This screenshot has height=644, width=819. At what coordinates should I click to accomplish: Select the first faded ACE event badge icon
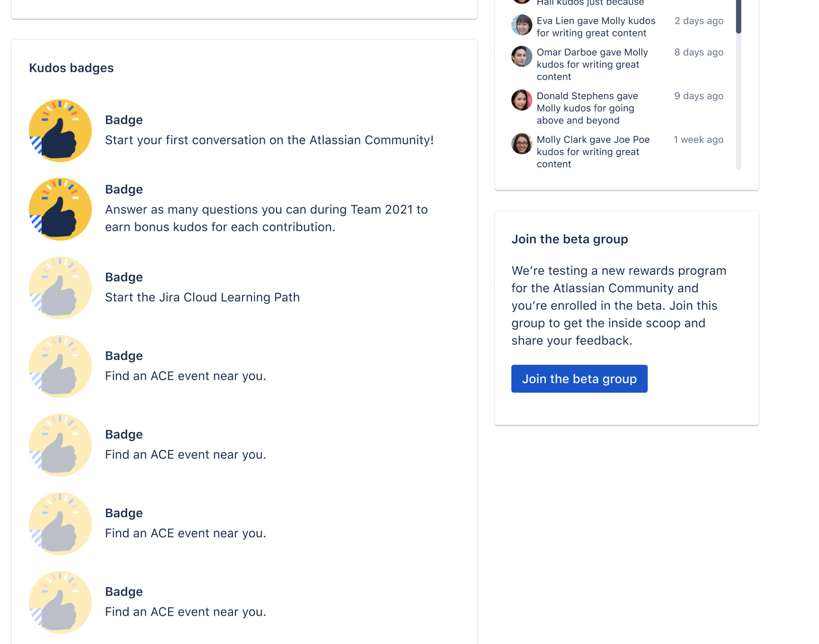60,366
